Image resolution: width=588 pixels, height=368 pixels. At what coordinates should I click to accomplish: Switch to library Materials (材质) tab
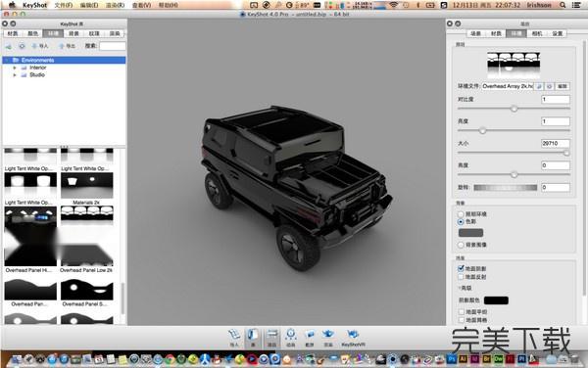click(13, 33)
